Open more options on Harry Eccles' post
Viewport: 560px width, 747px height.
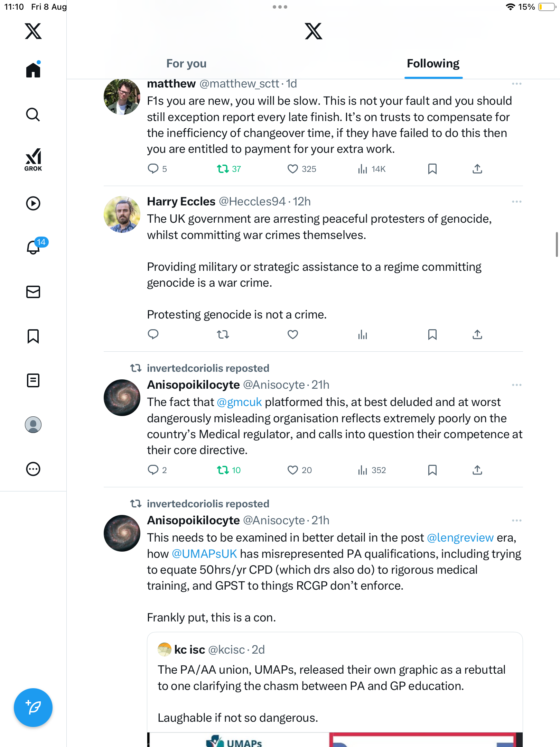point(516,202)
